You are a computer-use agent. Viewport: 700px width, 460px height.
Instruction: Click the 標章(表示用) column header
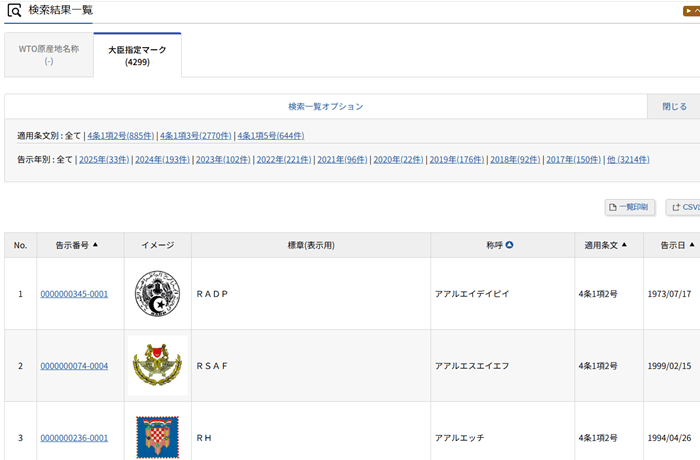click(311, 245)
